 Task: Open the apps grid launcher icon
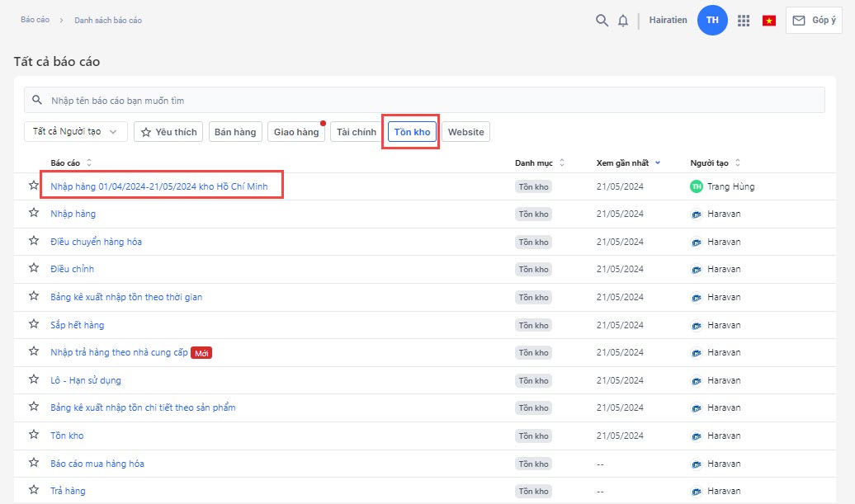(x=744, y=21)
